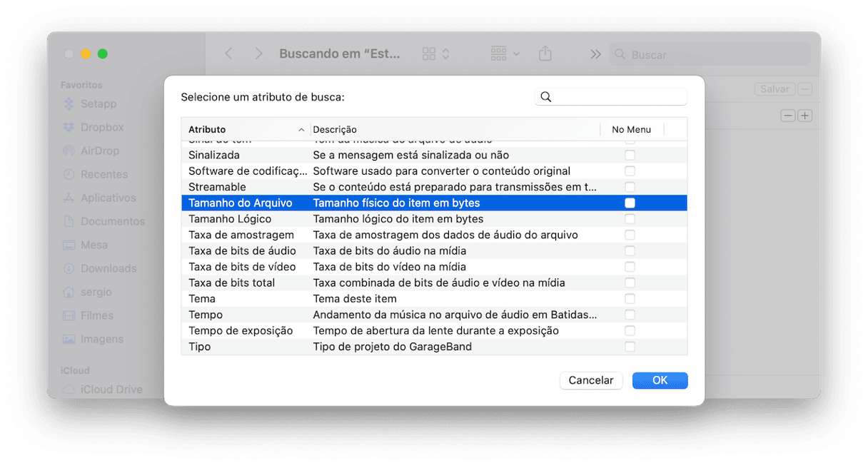The height and width of the screenshot is (468, 868).
Task: Click the Mesa desktop icon in the sidebar
Action: [x=69, y=245]
